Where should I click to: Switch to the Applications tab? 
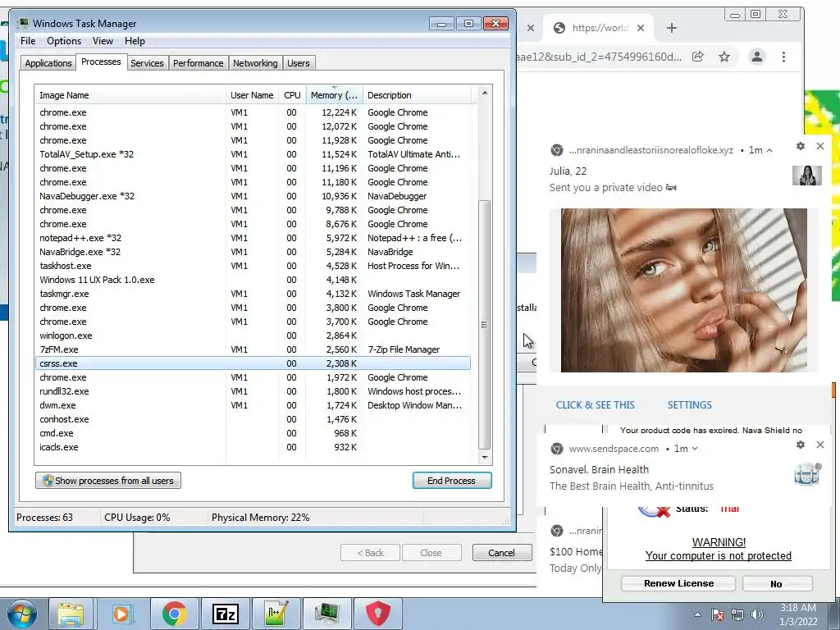pos(48,63)
